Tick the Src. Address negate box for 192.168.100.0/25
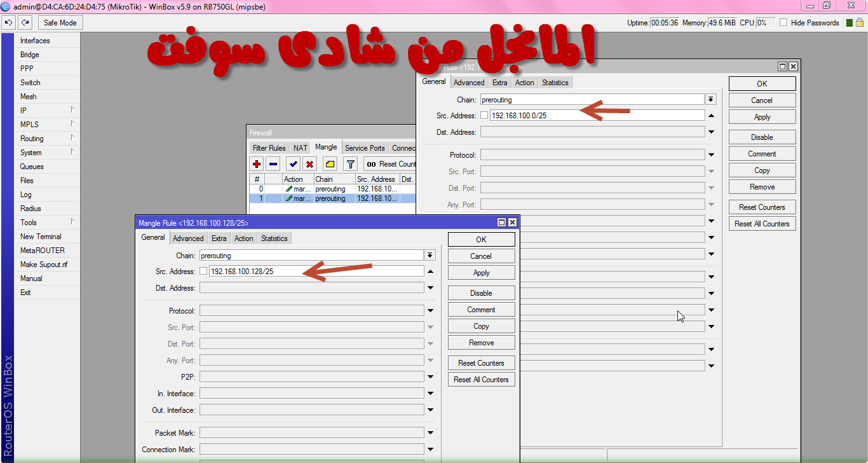This screenshot has width=868, height=463. point(484,116)
